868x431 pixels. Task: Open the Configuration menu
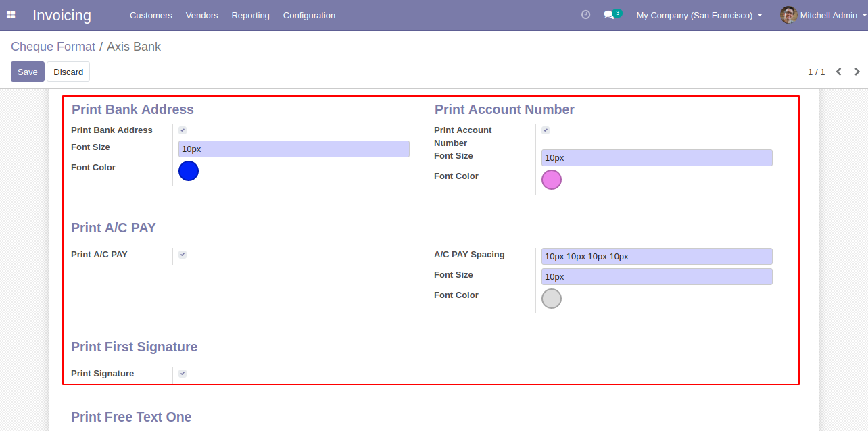pos(309,15)
